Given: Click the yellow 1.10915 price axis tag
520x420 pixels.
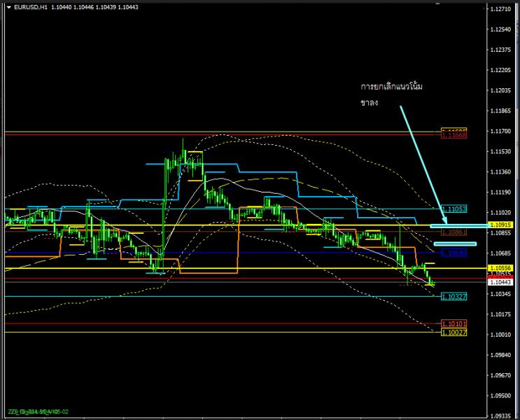Looking at the screenshot, I should [500, 225].
